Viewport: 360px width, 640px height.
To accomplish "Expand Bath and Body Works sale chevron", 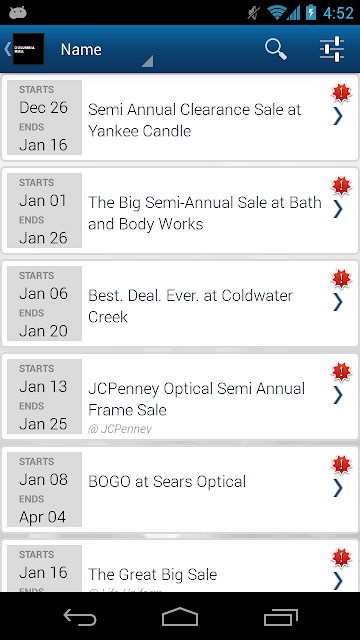I will point(338,210).
